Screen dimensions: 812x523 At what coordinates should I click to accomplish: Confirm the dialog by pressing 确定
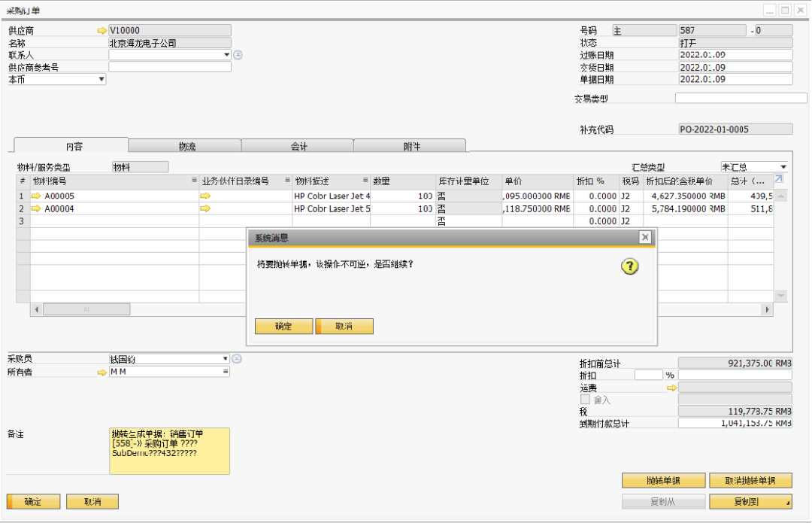coord(283,327)
